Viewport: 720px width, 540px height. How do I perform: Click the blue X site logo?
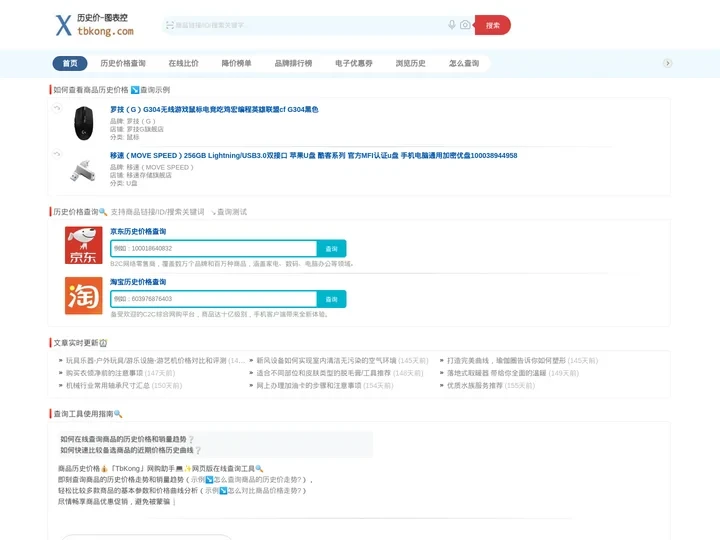(x=64, y=25)
